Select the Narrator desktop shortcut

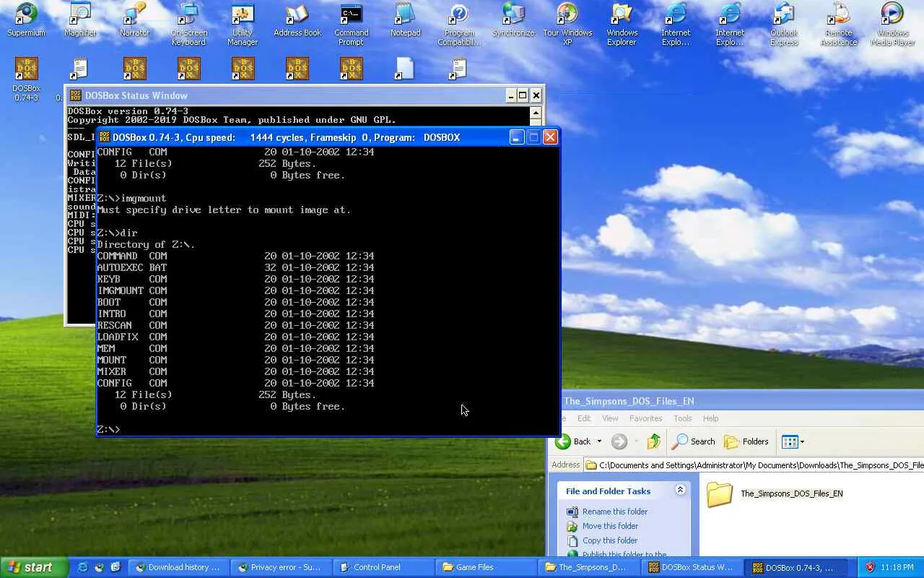point(134,20)
